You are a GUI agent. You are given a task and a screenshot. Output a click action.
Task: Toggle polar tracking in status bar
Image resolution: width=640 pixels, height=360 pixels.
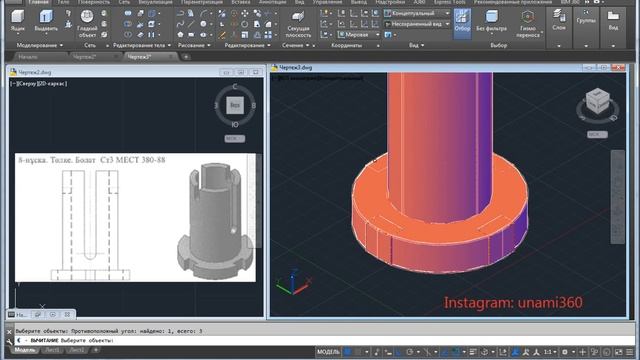click(409, 352)
